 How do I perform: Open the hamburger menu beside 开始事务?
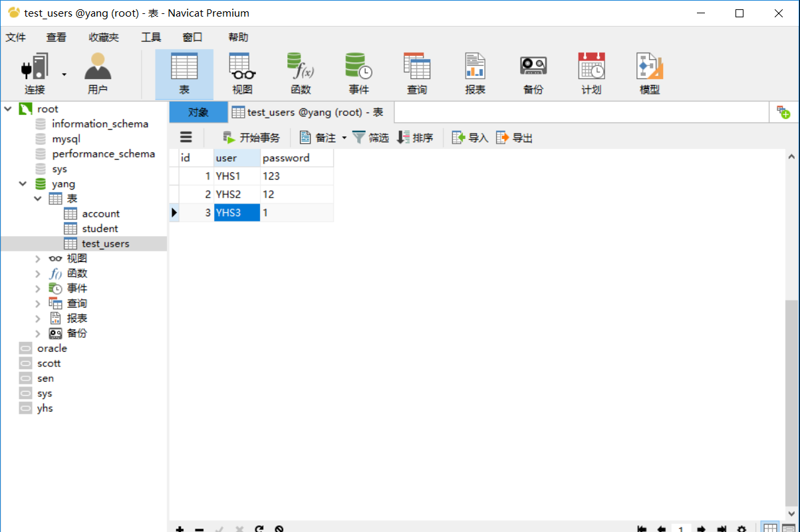coord(186,138)
